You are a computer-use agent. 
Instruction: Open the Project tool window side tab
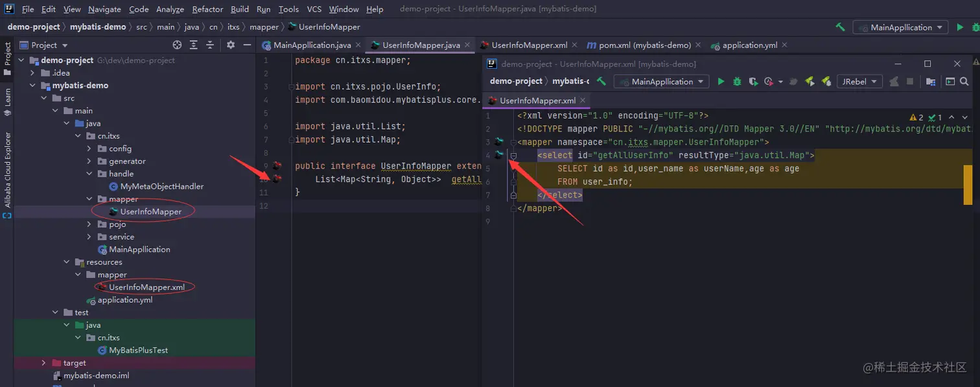click(x=7, y=58)
